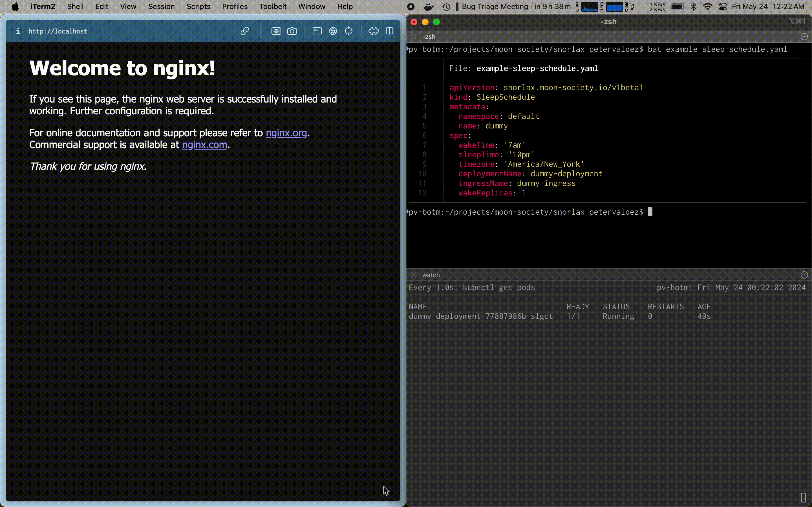Screen dimensions: 812x507
Task: Open the watch pane options ellipsis menu
Action: pos(804,275)
